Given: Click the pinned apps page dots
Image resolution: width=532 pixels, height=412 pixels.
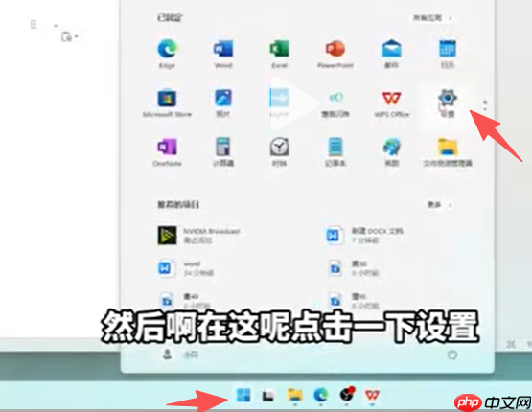Looking at the screenshot, I should (485, 105).
